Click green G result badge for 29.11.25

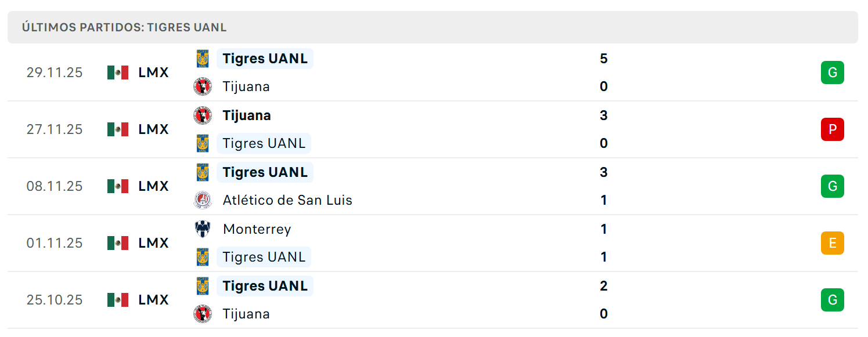coord(832,73)
